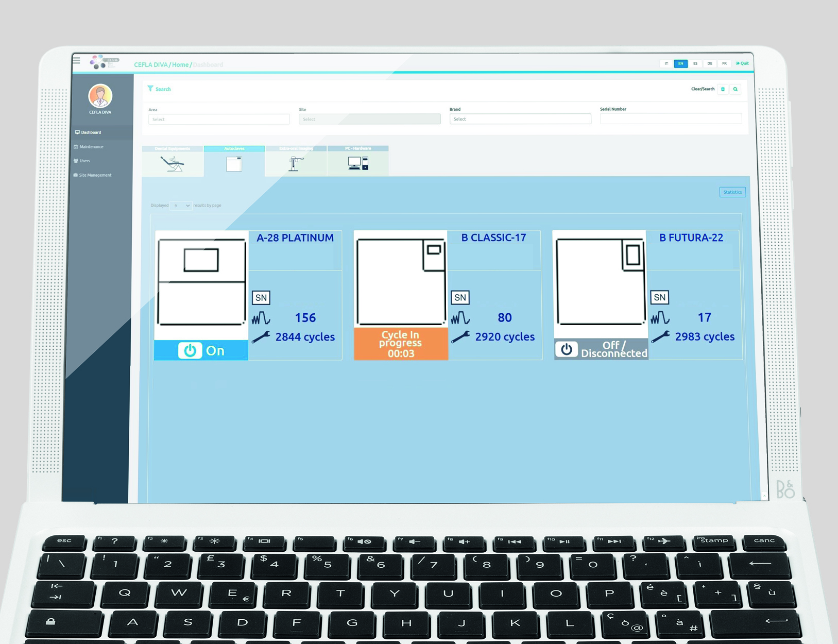Select the PC-Hardware computer icon

pos(357,164)
